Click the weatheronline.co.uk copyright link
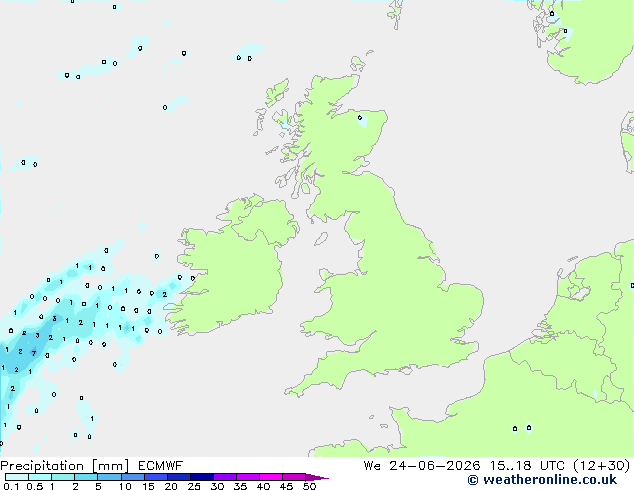Screen dimensions: 634x490 pyautogui.click(x=542, y=480)
